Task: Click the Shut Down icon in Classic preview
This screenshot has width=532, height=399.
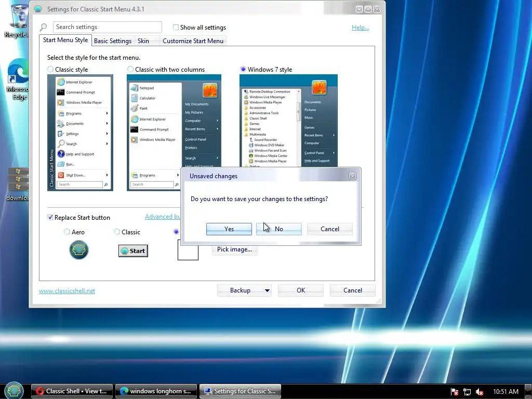Action: (61, 175)
